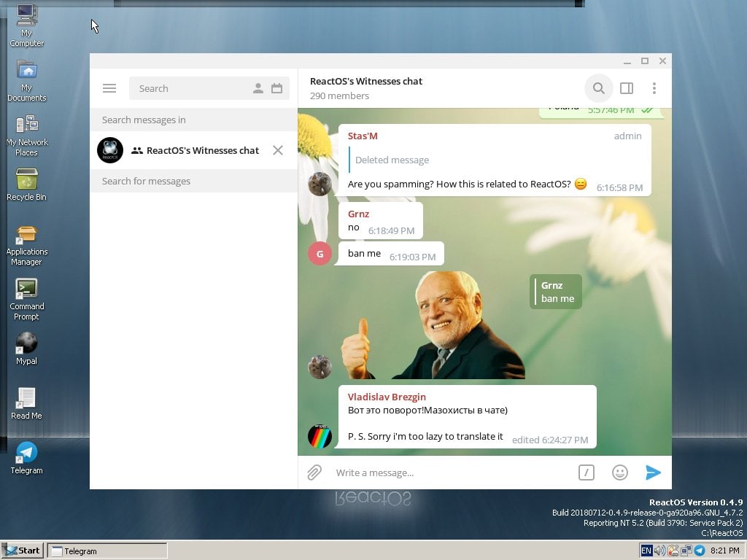Click the volume speaker tray icon

(x=659, y=551)
